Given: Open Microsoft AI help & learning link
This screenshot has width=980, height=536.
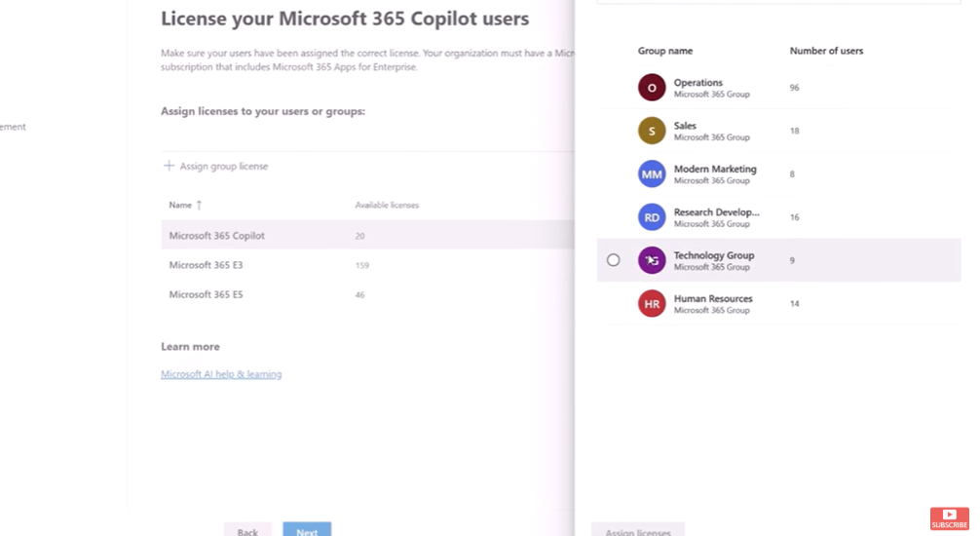Looking at the screenshot, I should click(221, 374).
